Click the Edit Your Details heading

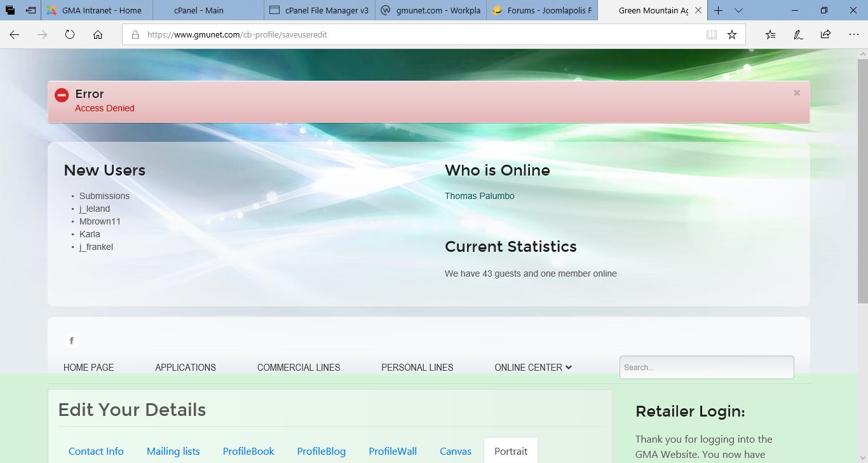(132, 410)
